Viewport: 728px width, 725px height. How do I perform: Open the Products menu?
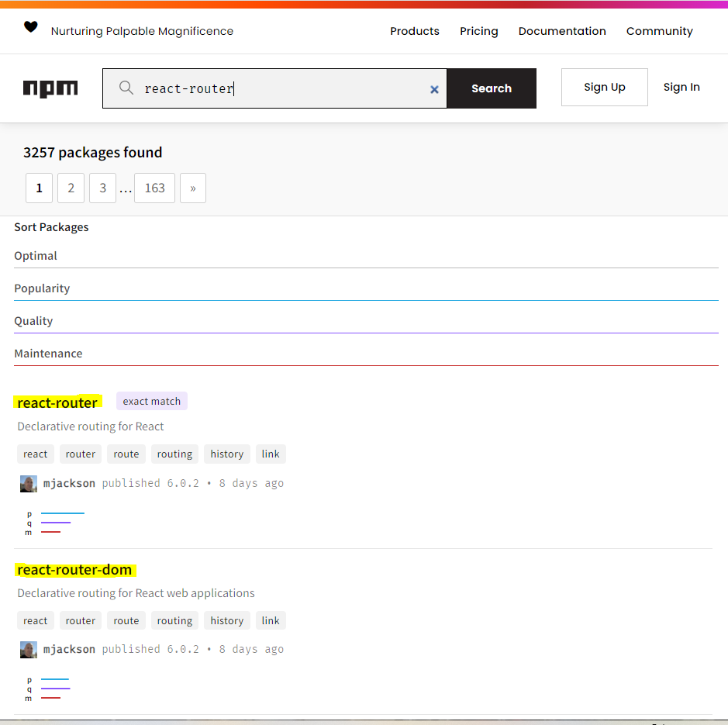415,31
